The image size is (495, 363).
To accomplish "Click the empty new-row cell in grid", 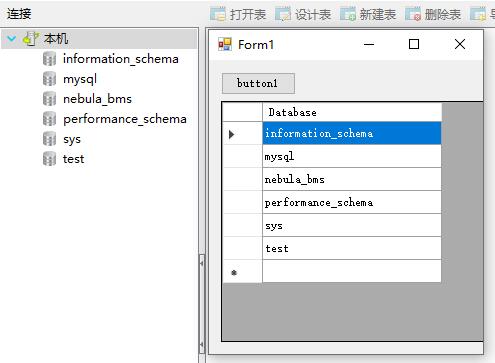I will coord(352,271).
